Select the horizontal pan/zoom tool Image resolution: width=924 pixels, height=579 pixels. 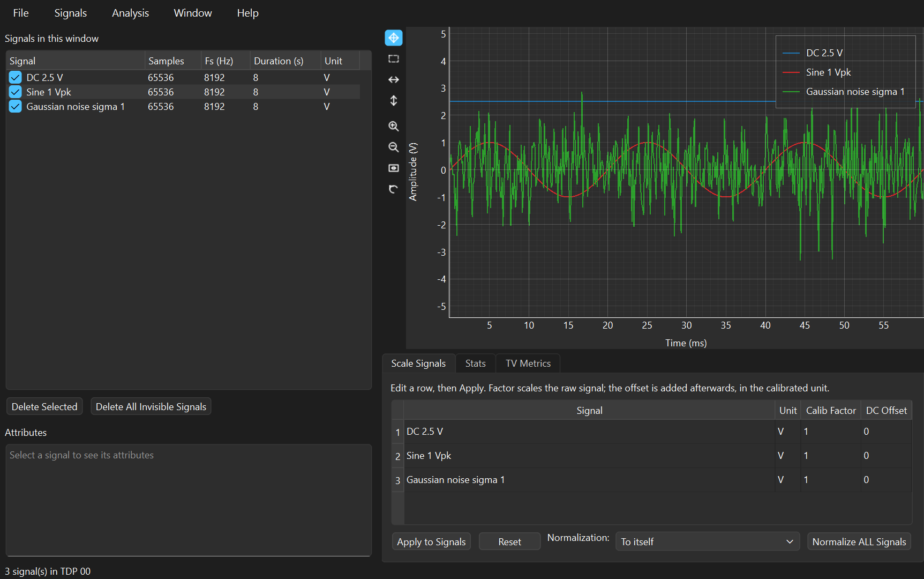pos(394,80)
